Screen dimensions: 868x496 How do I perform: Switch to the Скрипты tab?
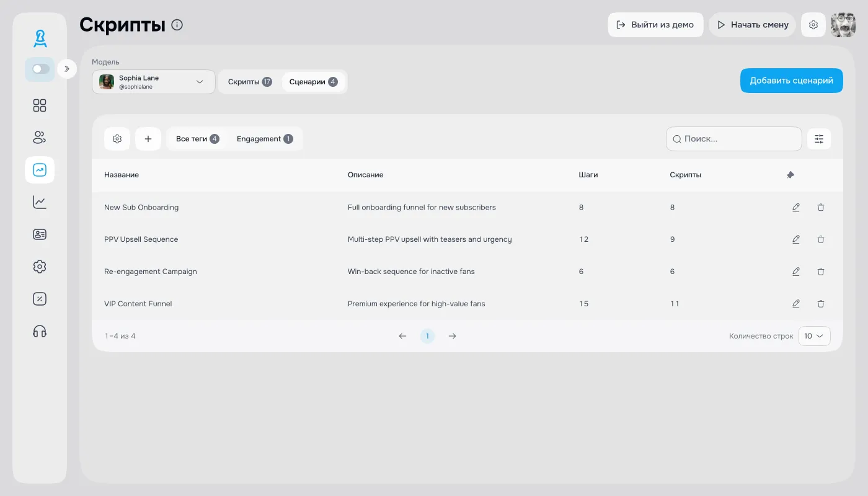(249, 82)
